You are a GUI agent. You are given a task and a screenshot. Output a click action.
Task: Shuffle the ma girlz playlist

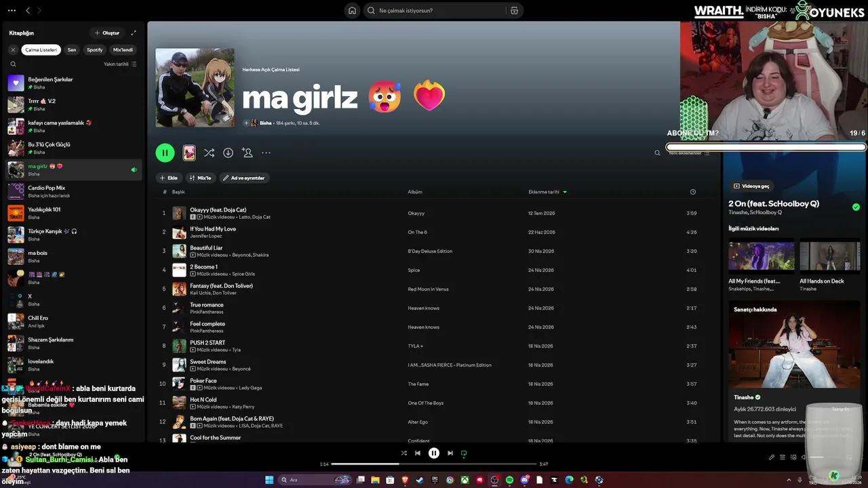click(x=209, y=152)
